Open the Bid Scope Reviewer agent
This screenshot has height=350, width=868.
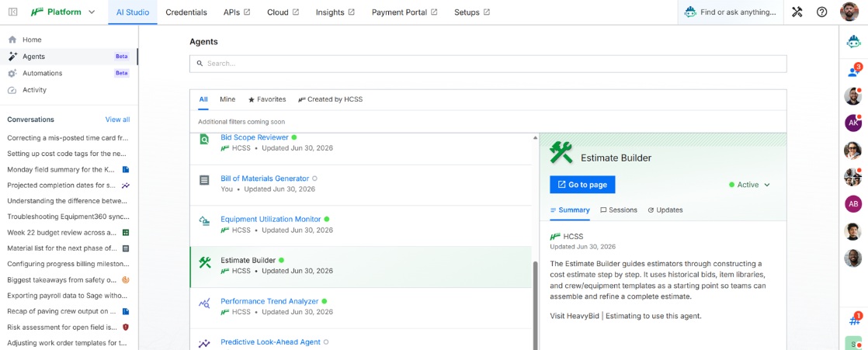pyautogui.click(x=255, y=137)
